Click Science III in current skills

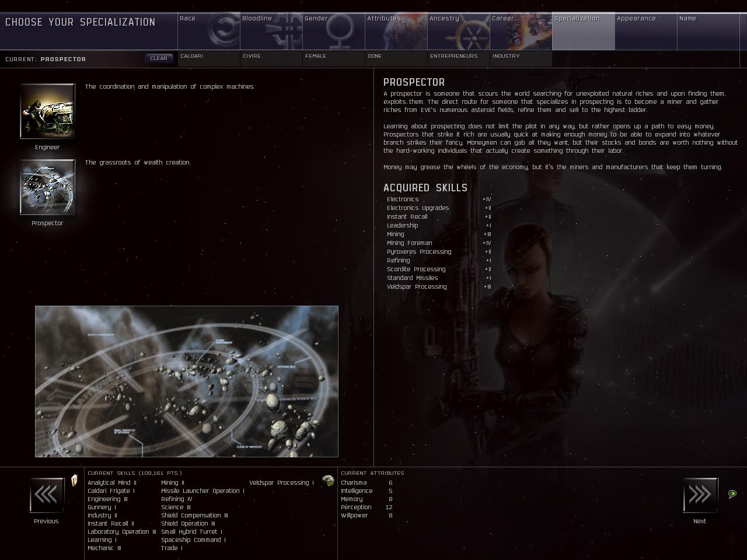pos(176,508)
